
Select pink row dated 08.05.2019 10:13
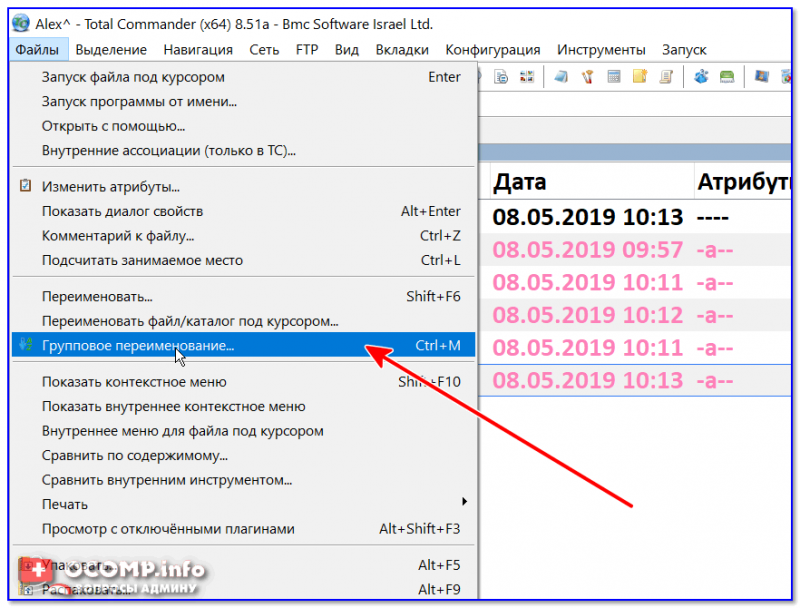point(635,380)
